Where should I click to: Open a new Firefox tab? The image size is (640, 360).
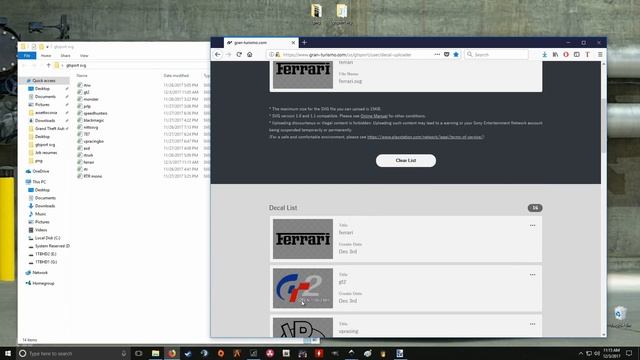[x=304, y=42]
